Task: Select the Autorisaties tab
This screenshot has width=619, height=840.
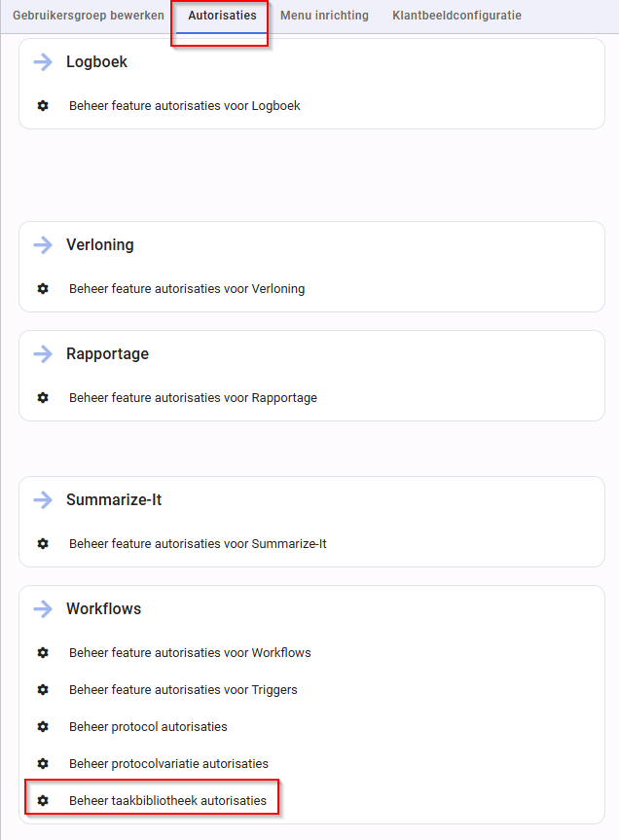Action: tap(222, 16)
